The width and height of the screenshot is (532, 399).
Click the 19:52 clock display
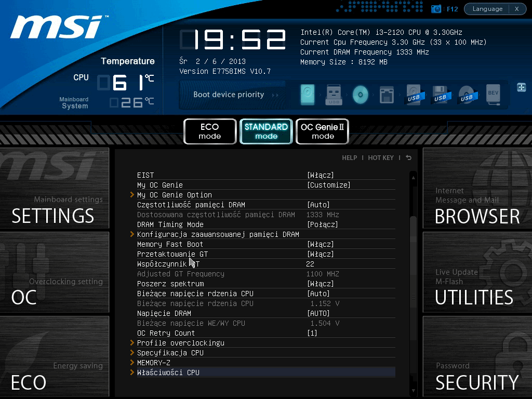tap(233, 39)
